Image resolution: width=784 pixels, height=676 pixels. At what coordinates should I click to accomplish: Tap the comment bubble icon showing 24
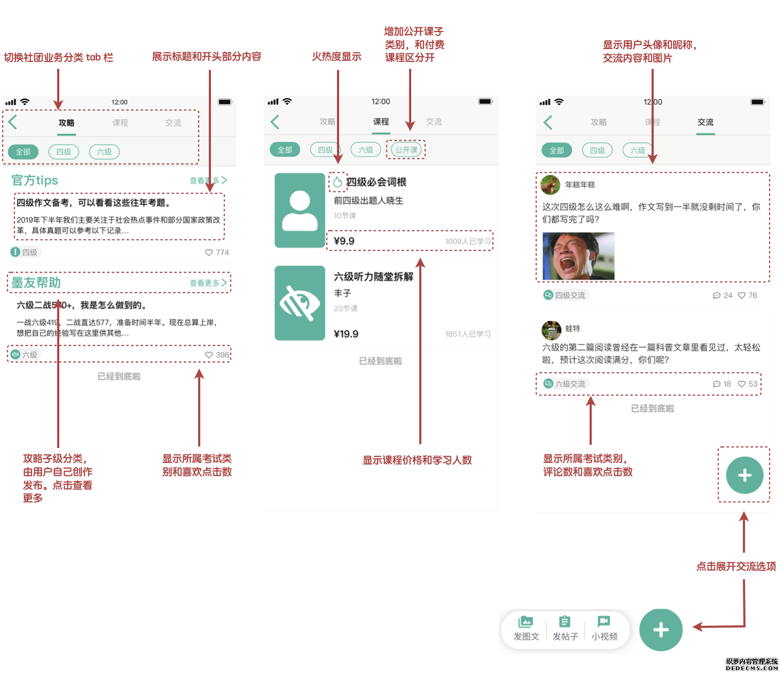717,295
